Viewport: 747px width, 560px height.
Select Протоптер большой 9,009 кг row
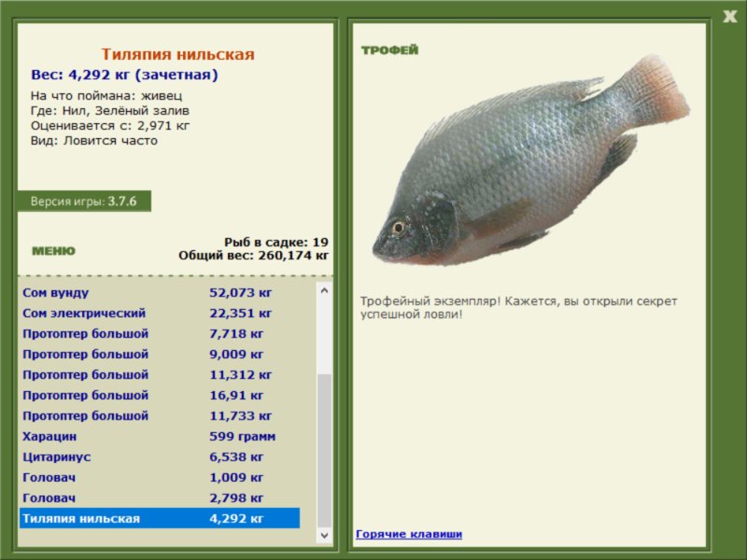click(x=160, y=354)
